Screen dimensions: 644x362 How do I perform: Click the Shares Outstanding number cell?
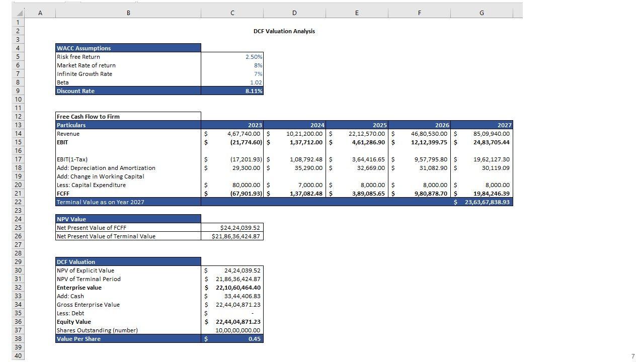232,330
